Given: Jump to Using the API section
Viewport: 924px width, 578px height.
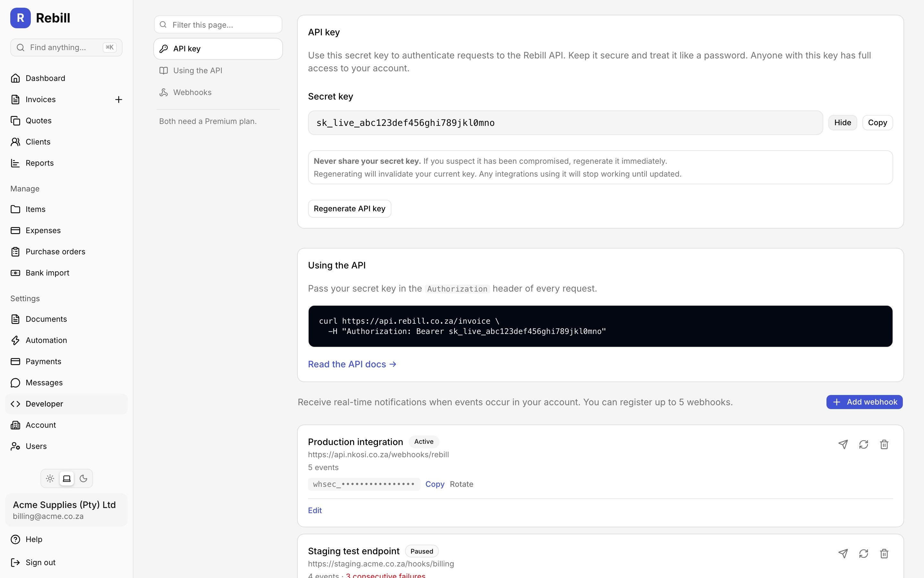Looking at the screenshot, I should tap(218, 71).
